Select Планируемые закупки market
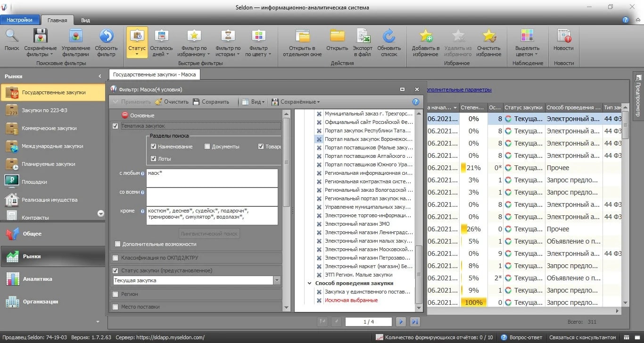This screenshot has width=644, height=343. [52, 164]
